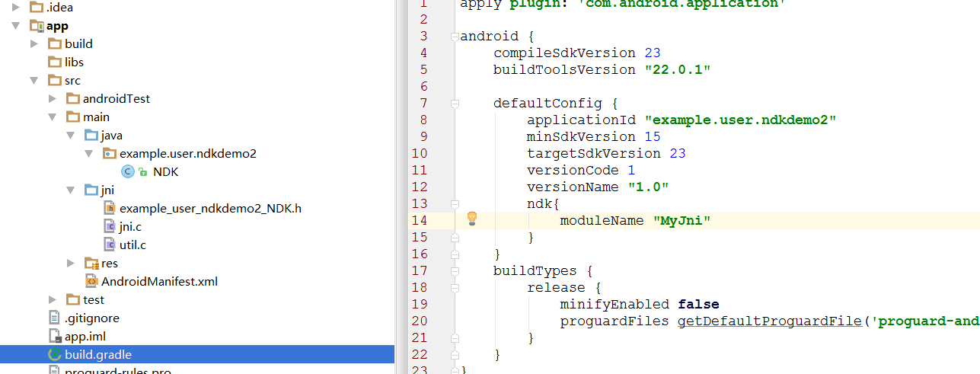This screenshot has height=374, width=980.
Task: Click fold end marker on line 21
Action: tap(455, 338)
